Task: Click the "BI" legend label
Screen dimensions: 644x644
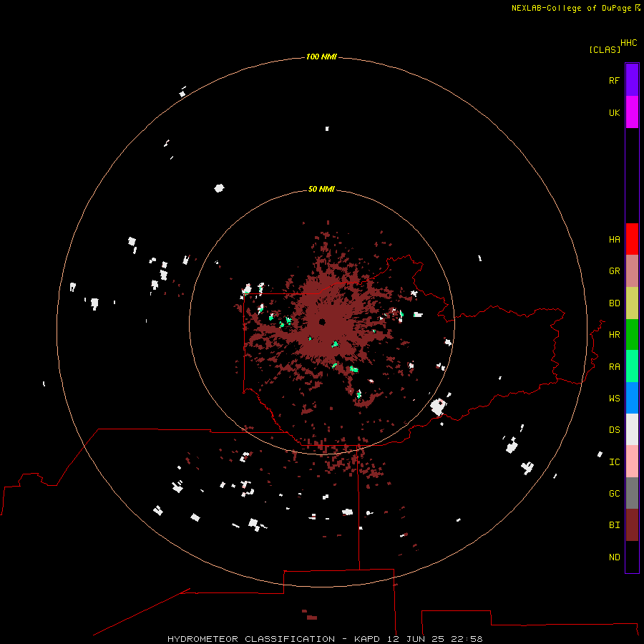Action: point(614,525)
